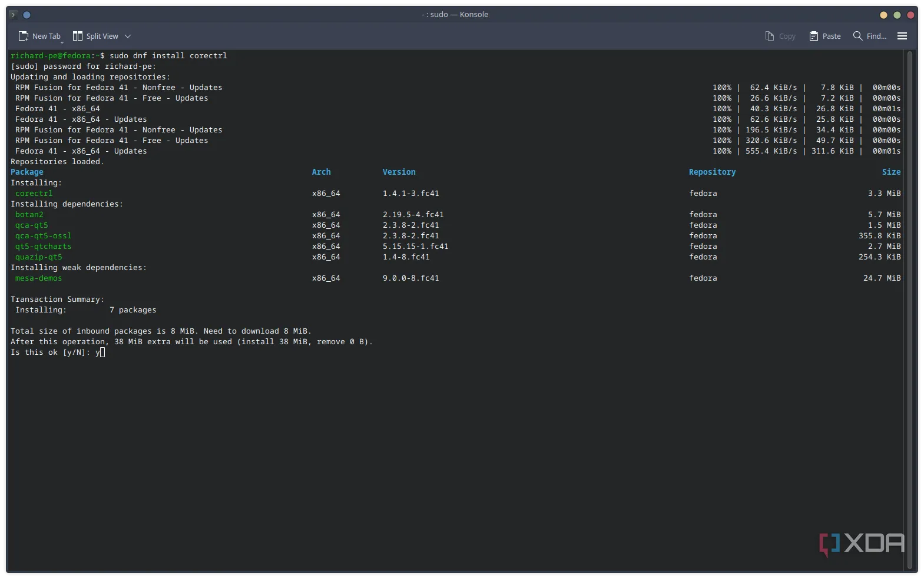Image resolution: width=924 pixels, height=579 pixels.
Task: Click the qca-qt5 package entry
Action: pos(31,225)
